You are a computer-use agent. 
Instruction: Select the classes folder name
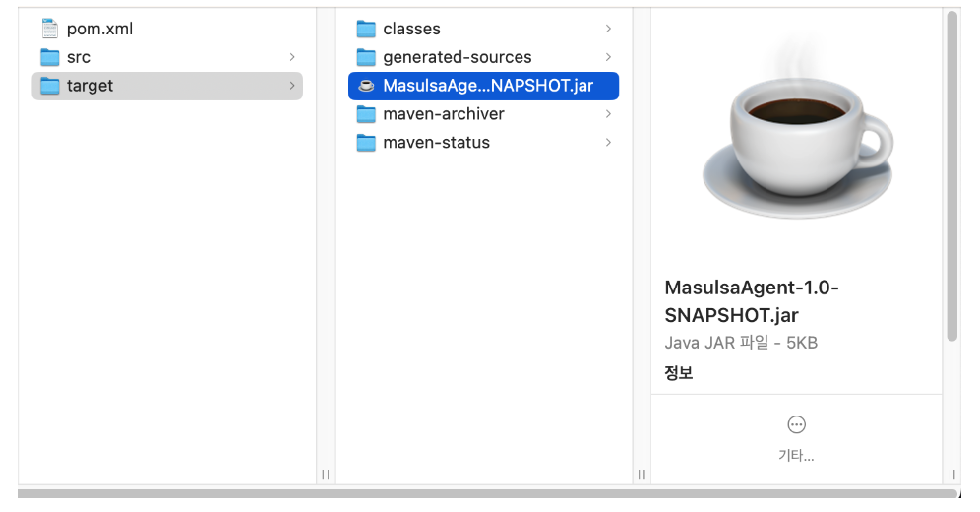tap(412, 29)
